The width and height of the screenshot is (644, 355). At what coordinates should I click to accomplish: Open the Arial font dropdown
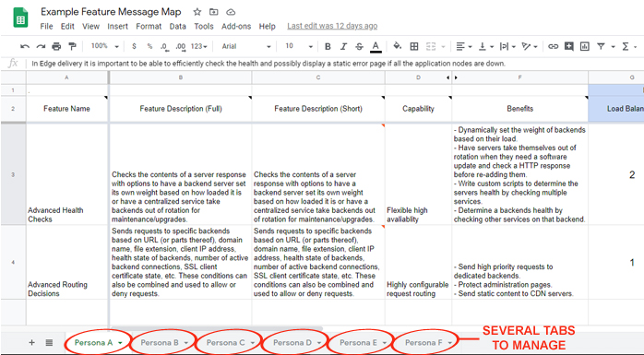(246, 46)
